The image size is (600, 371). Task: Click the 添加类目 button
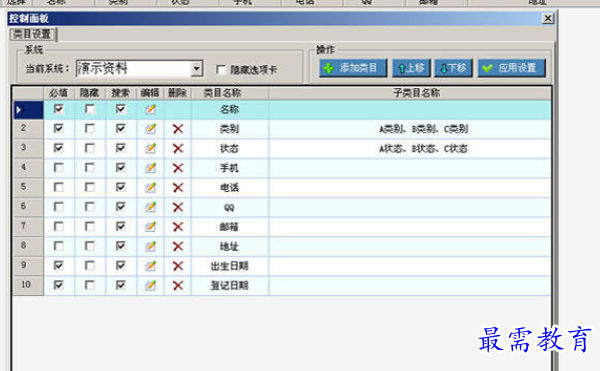click(x=353, y=68)
